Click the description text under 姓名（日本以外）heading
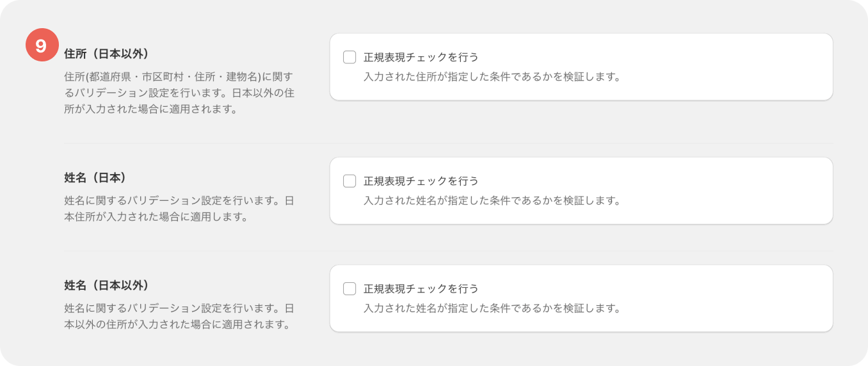 click(x=179, y=316)
